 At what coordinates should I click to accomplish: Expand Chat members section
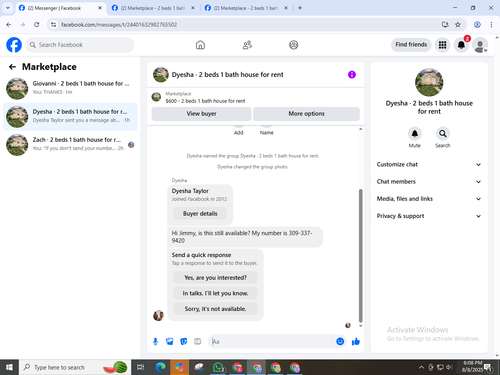click(x=429, y=182)
